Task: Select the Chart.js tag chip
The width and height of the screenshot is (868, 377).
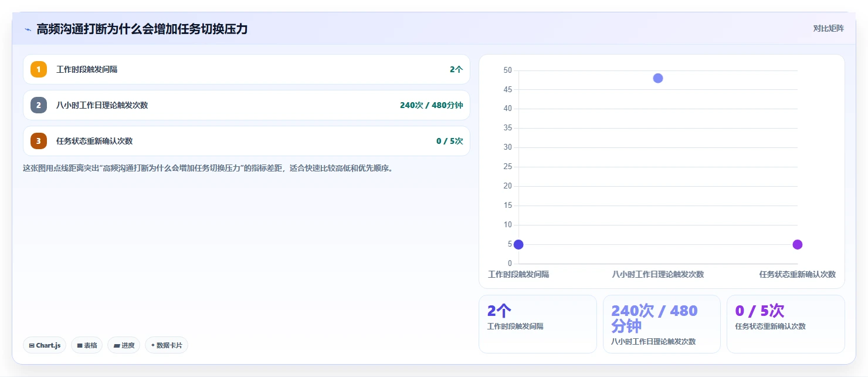Action: [45, 345]
